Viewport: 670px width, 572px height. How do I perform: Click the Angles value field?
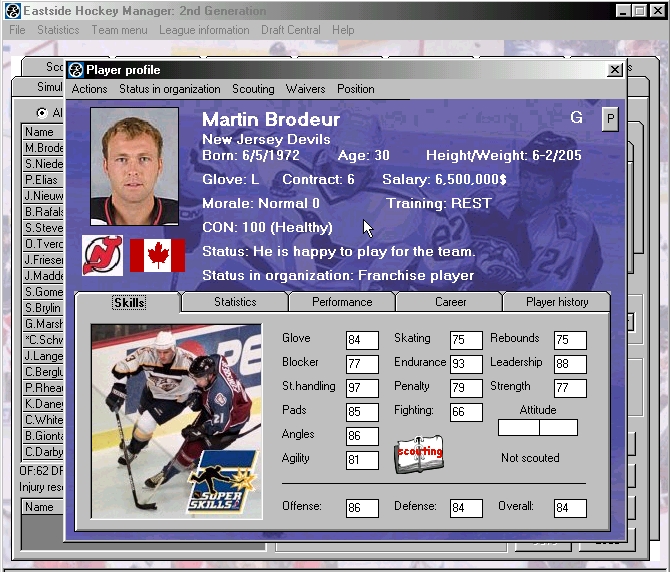point(362,436)
